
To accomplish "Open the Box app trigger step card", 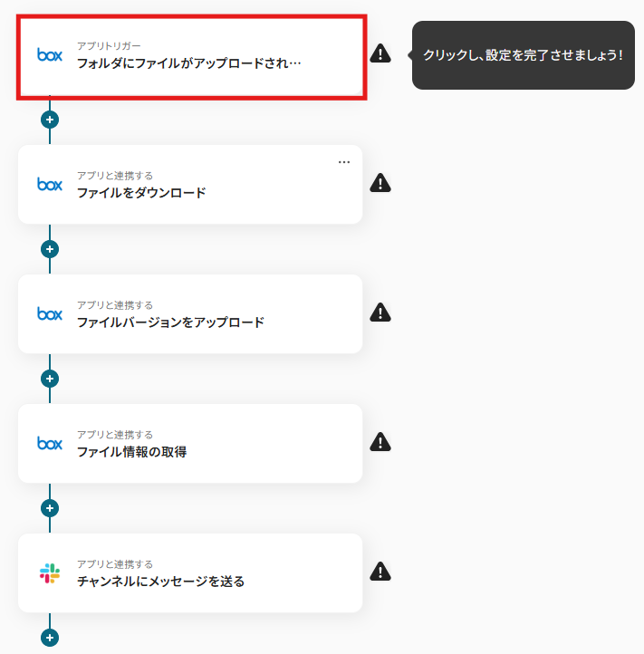I will click(x=191, y=57).
